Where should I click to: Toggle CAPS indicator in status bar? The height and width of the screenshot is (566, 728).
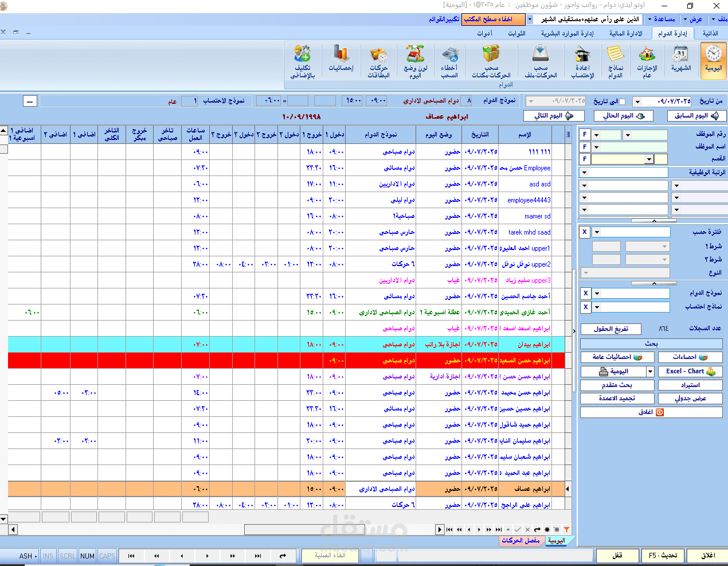107,556
